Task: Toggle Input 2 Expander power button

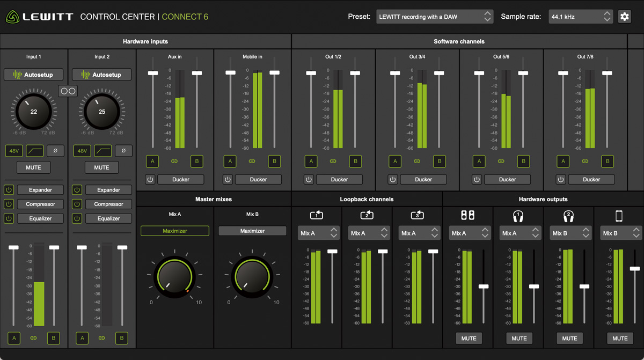Action: pos(77,190)
